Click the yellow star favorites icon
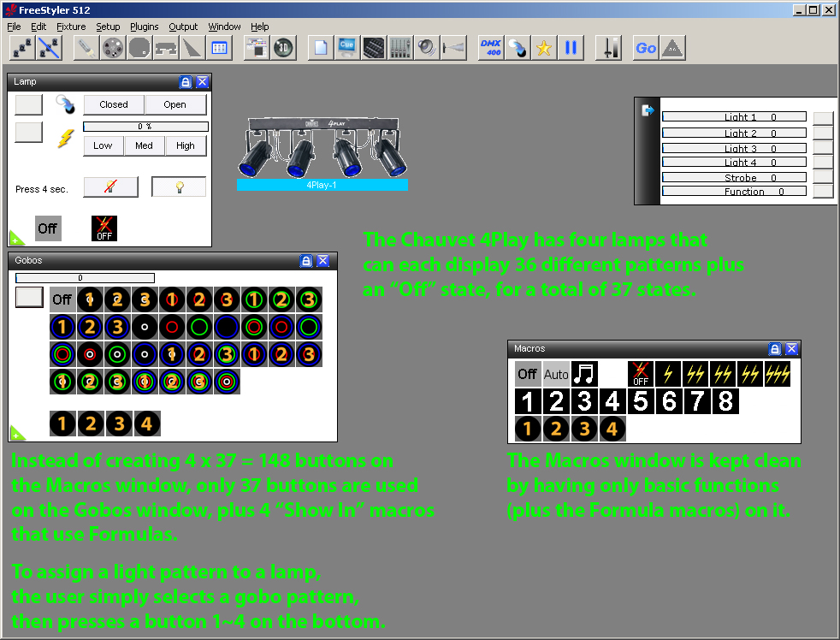 (544, 48)
